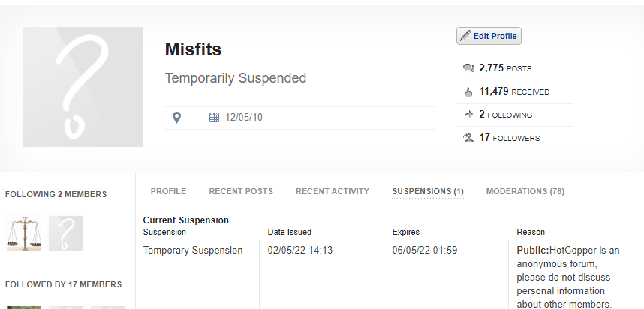Open the 2,775 posts link
The width and height of the screenshot is (644, 309).
coord(505,68)
